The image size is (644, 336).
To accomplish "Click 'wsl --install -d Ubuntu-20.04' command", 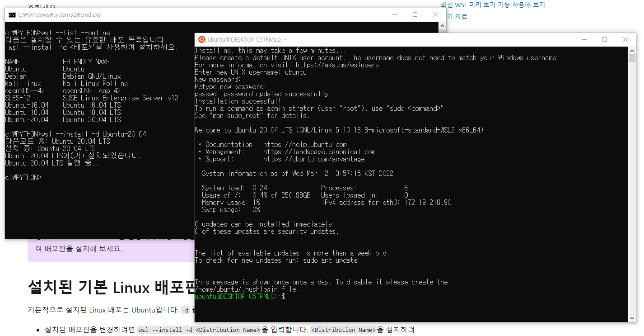I will [x=93, y=134].
